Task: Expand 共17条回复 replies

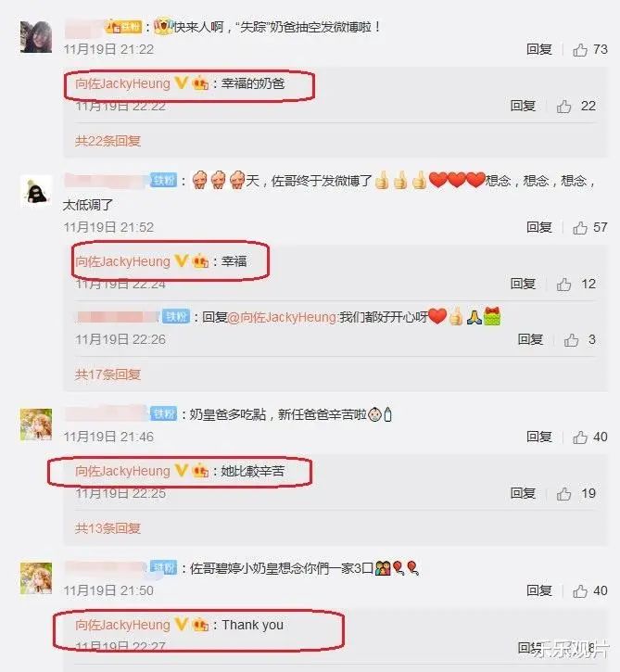Action: [x=108, y=374]
